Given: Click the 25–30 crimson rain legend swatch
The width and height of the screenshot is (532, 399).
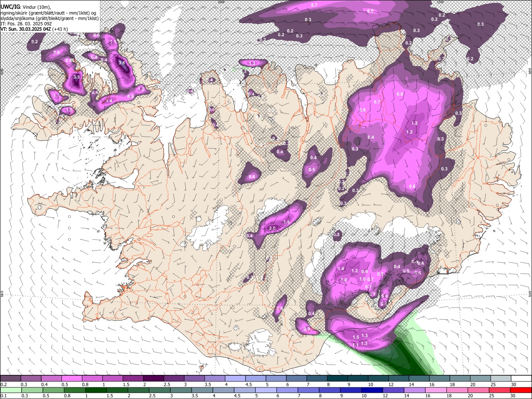Looking at the screenshot, I should click(500, 390).
